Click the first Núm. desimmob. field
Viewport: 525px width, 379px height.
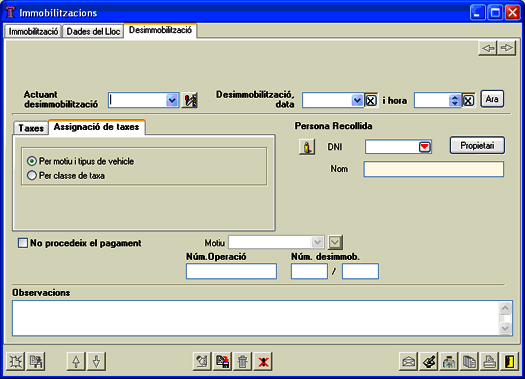[309, 271]
